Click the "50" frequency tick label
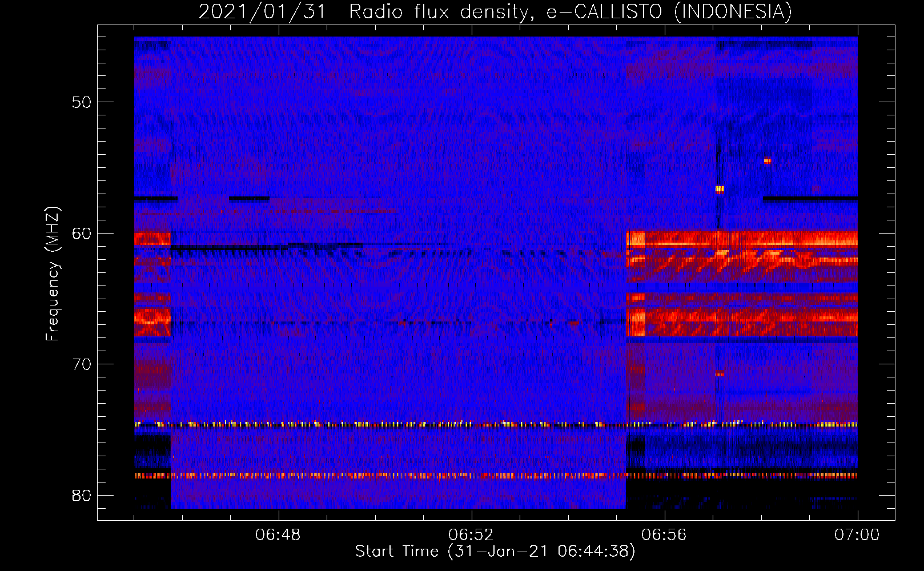924x571 pixels. pos(82,102)
